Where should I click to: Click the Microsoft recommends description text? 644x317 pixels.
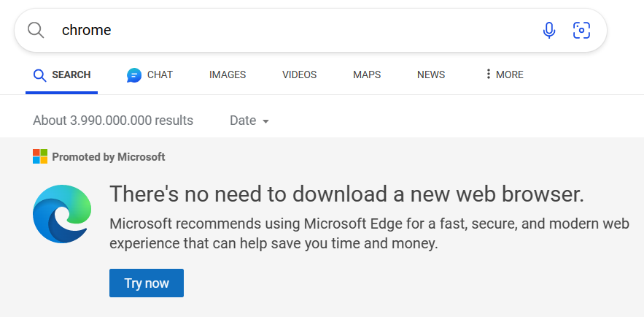point(369,234)
